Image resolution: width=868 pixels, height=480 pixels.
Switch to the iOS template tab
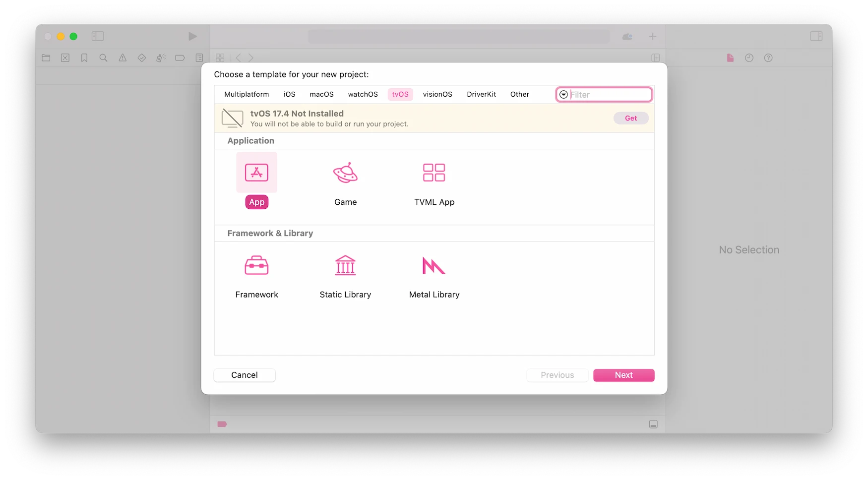click(x=289, y=94)
